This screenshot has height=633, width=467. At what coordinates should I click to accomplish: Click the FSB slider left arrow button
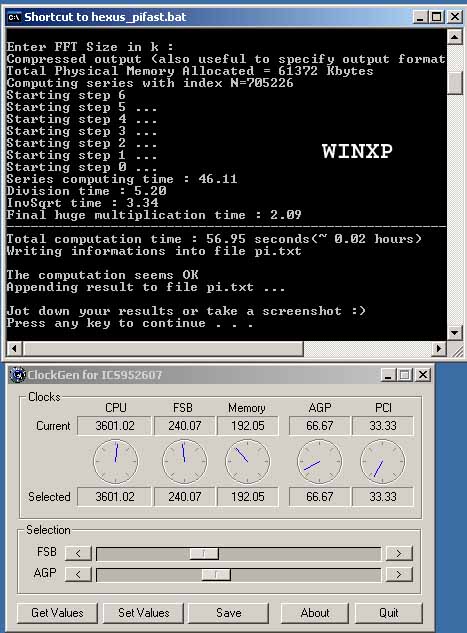pyautogui.click(x=78, y=553)
